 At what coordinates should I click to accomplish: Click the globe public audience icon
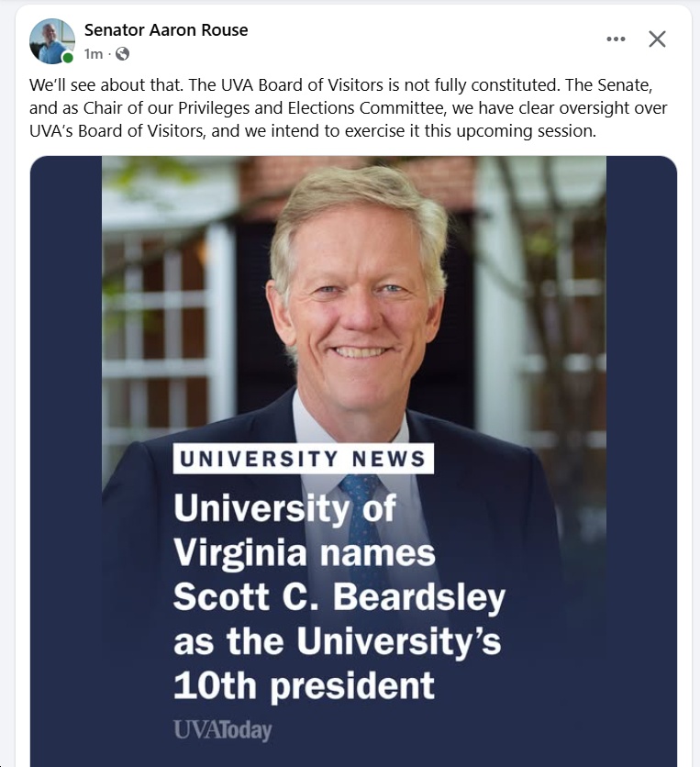(123, 54)
